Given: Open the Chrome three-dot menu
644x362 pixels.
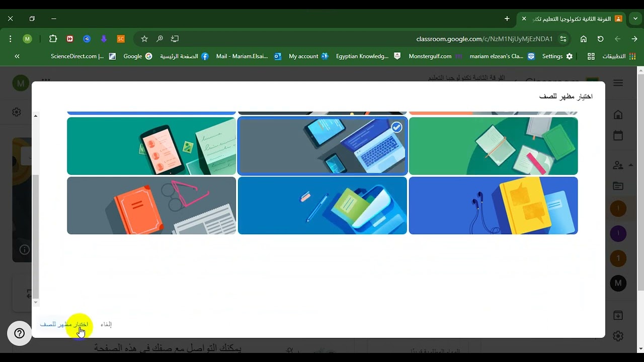Looking at the screenshot, I should (10, 39).
